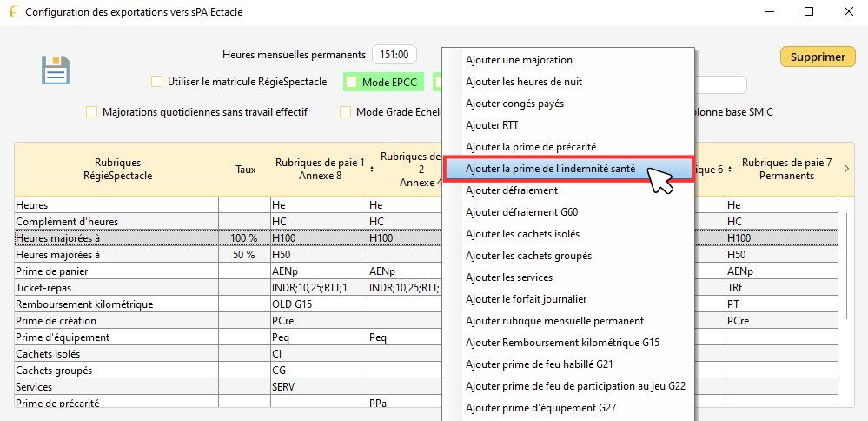
Task: Check Majorations quotidiennes sans travail effectif
Action: [92, 112]
